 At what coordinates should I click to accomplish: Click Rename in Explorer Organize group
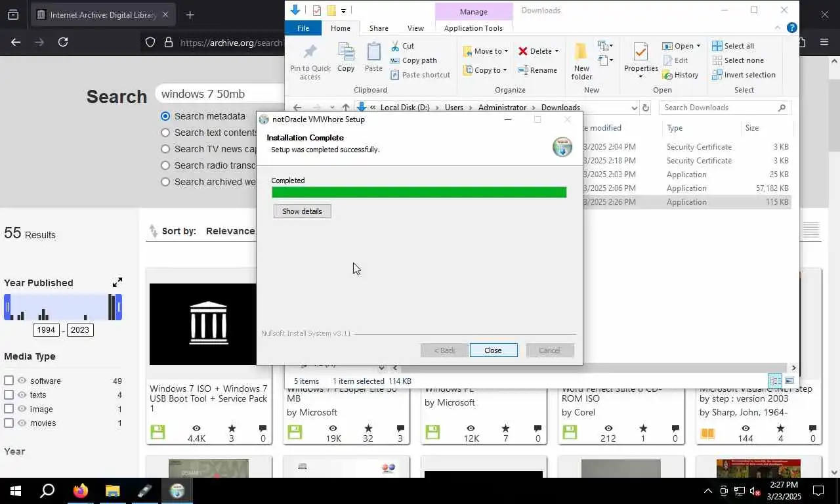[537, 70]
